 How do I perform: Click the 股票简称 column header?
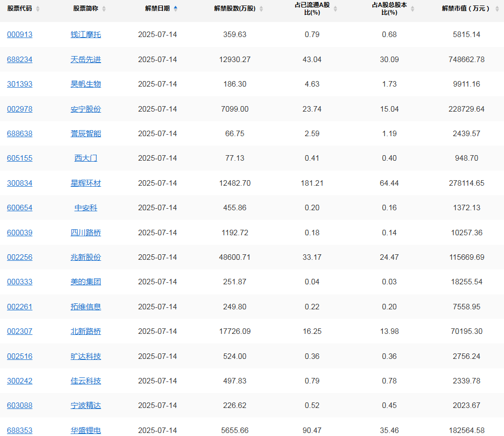pyautogui.click(x=86, y=9)
